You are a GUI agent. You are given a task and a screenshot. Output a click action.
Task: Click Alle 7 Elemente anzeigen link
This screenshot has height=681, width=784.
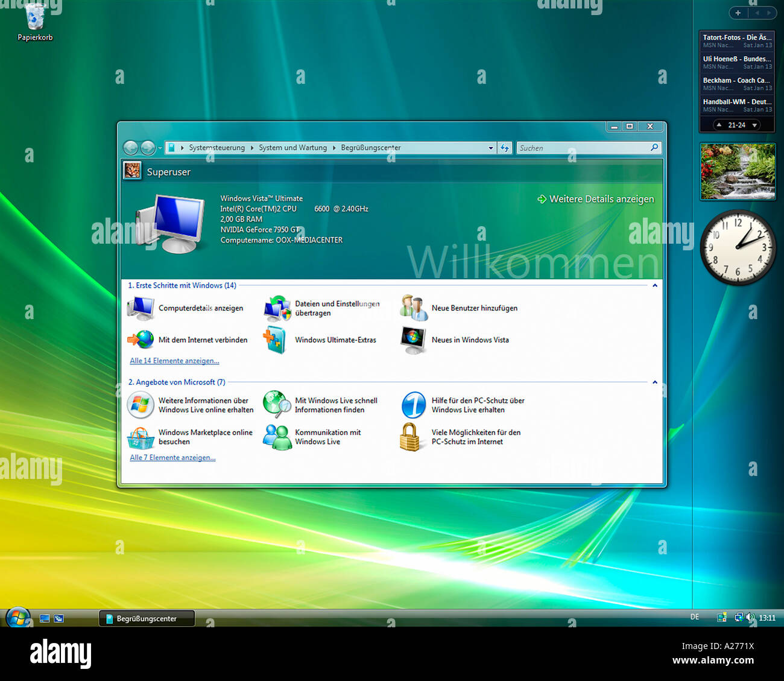point(172,458)
